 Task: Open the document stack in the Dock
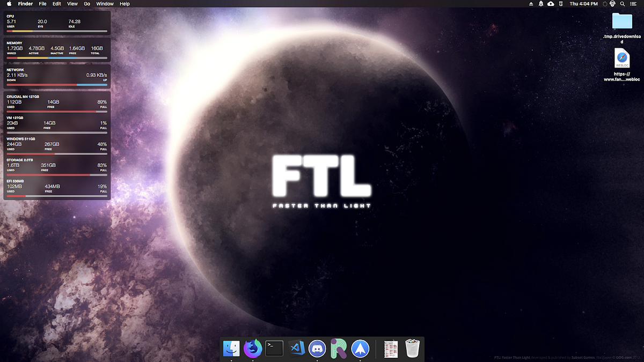point(391,349)
